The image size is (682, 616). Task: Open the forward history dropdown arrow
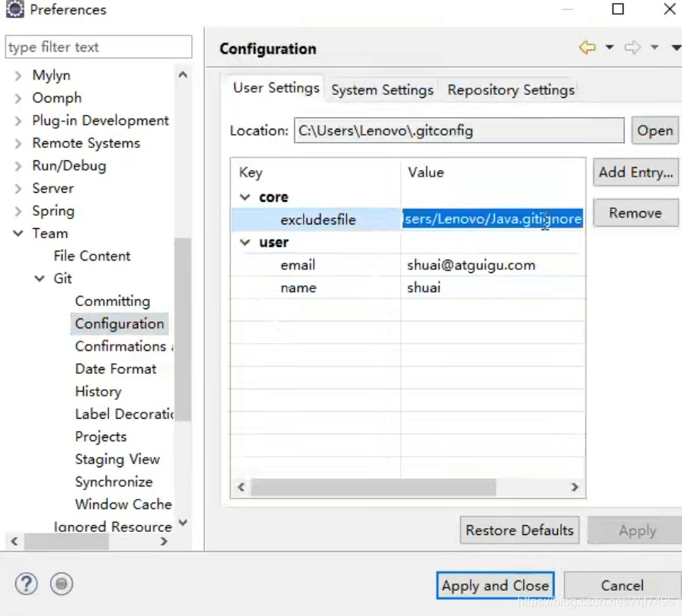[x=654, y=47]
